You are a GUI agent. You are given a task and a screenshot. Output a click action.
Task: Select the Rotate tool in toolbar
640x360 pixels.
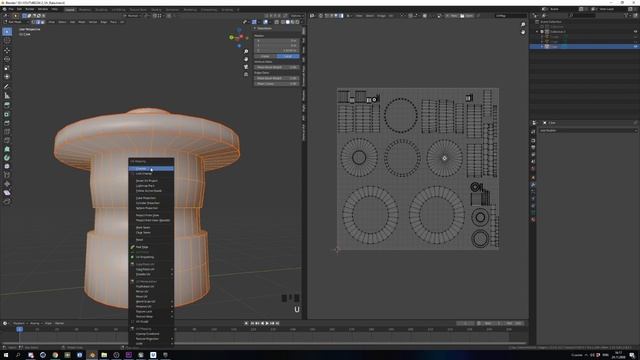[x=7, y=59]
